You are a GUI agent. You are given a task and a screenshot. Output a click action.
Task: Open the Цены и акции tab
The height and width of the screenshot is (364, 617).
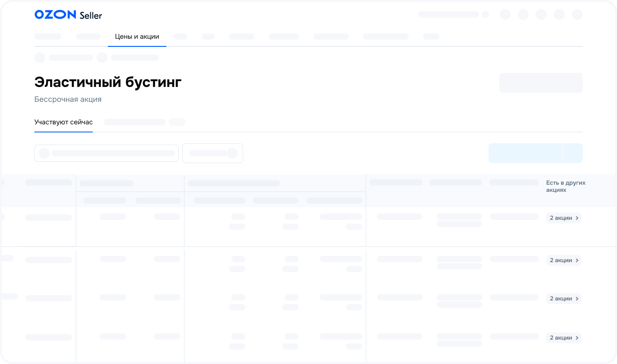[137, 36]
